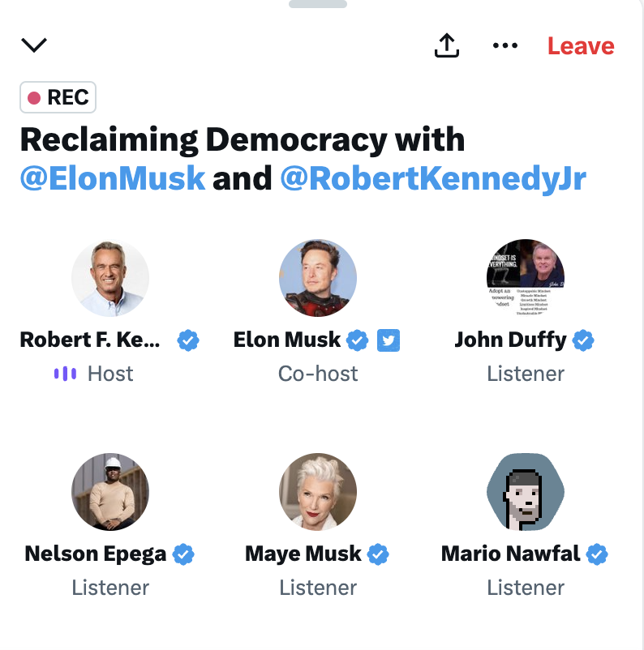Select Mario Nawfal's pixel-art avatar

pyautogui.click(x=526, y=492)
